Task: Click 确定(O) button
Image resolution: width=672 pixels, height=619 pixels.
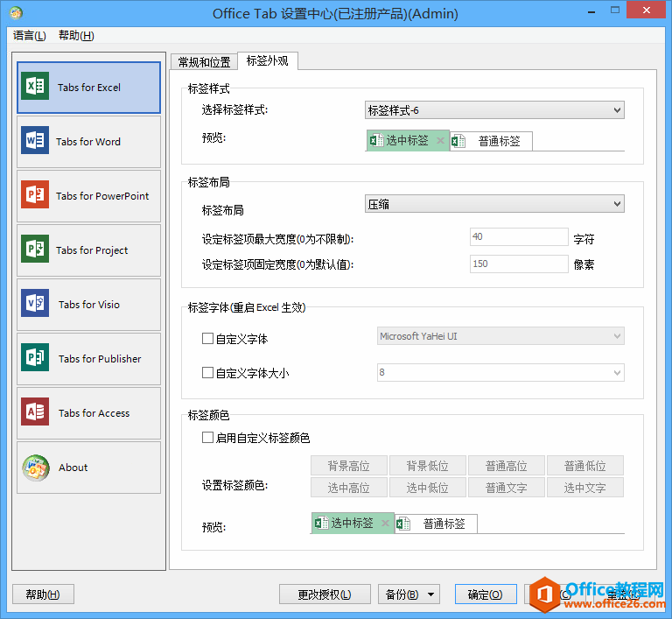Action: coord(485,594)
